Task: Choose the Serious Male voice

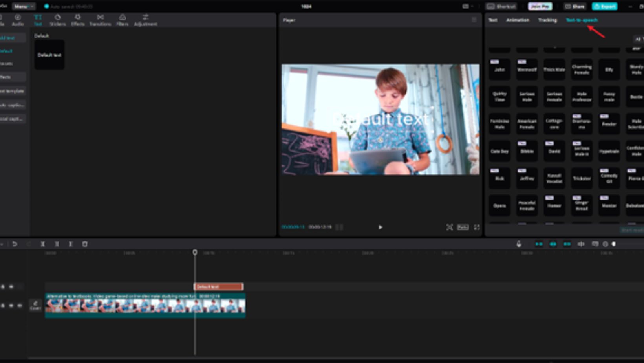Action: 527,97
